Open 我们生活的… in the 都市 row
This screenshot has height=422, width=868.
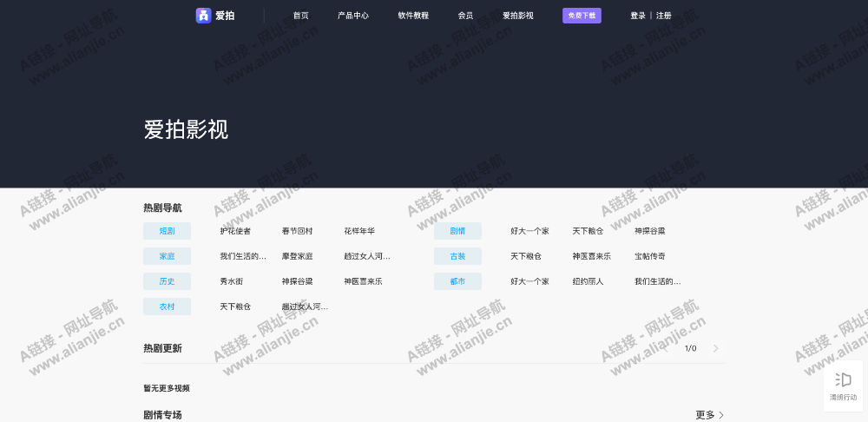[658, 281]
